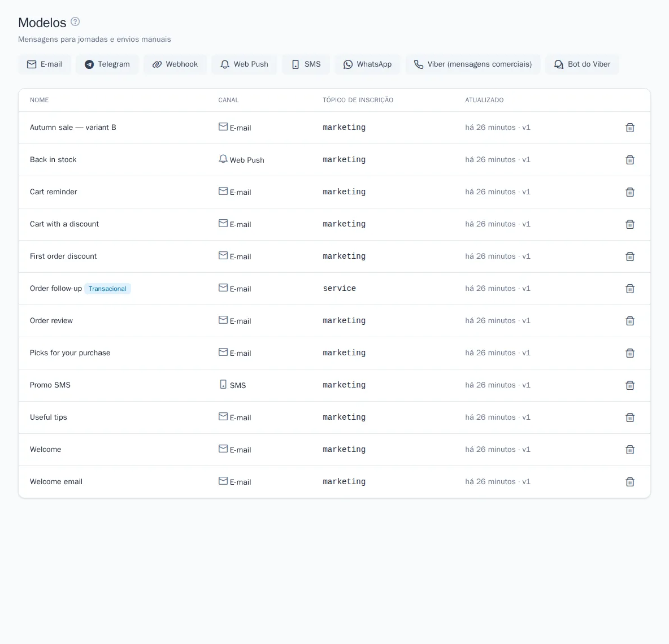669x644 pixels.
Task: Add a Webhook template
Action: click(175, 64)
